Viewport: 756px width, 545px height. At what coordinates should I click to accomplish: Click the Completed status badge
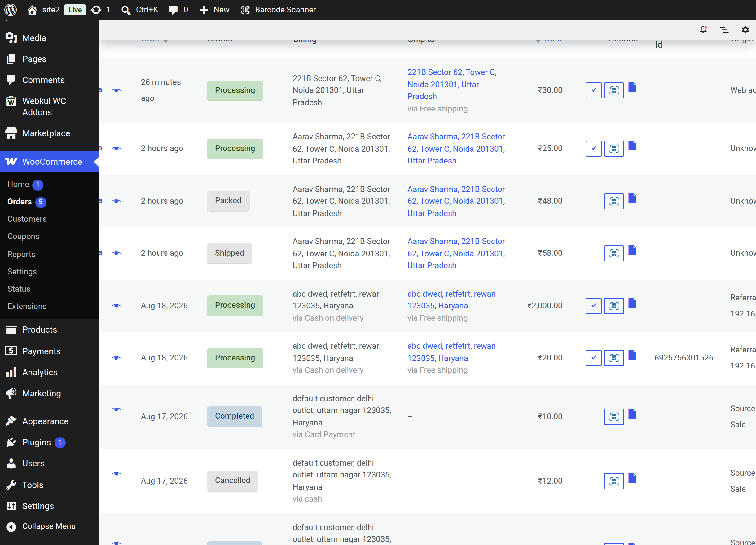pyautogui.click(x=234, y=416)
